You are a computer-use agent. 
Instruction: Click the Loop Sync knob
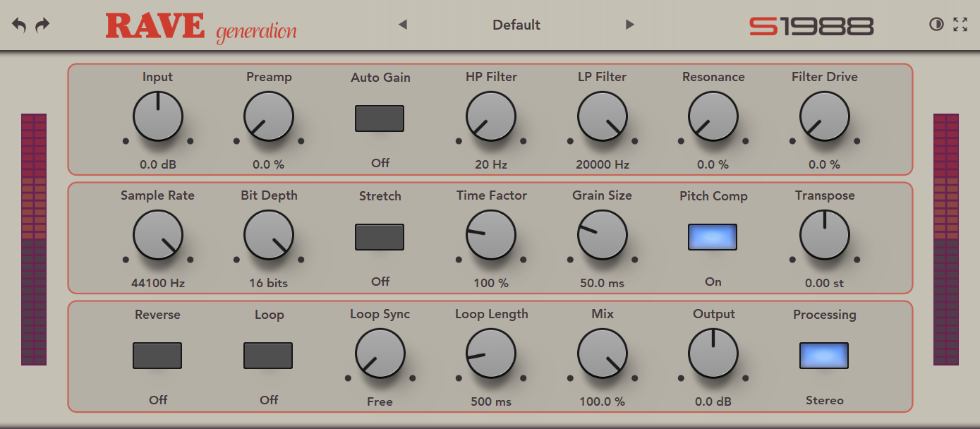(x=380, y=354)
